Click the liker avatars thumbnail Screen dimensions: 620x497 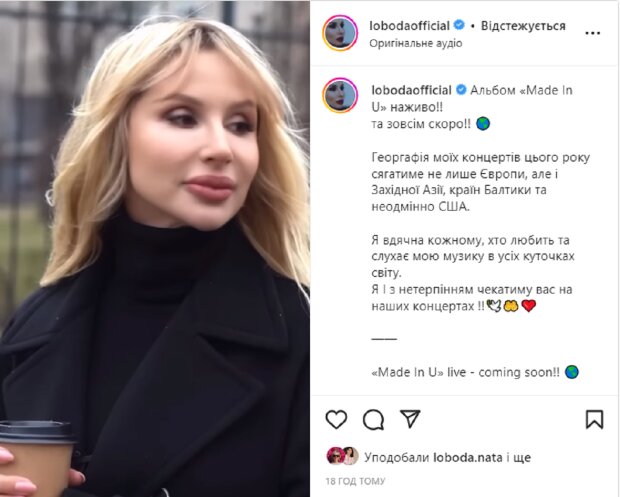[x=342, y=456]
